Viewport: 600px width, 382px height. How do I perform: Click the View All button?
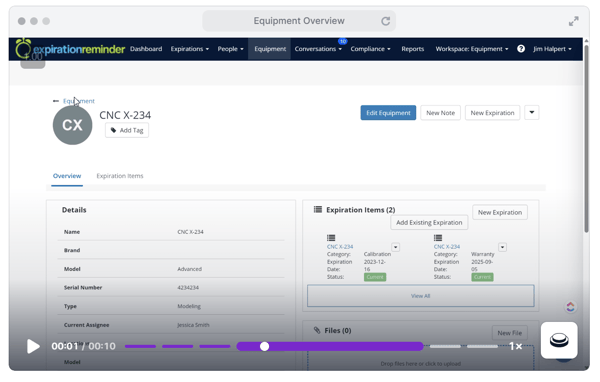pos(421,296)
